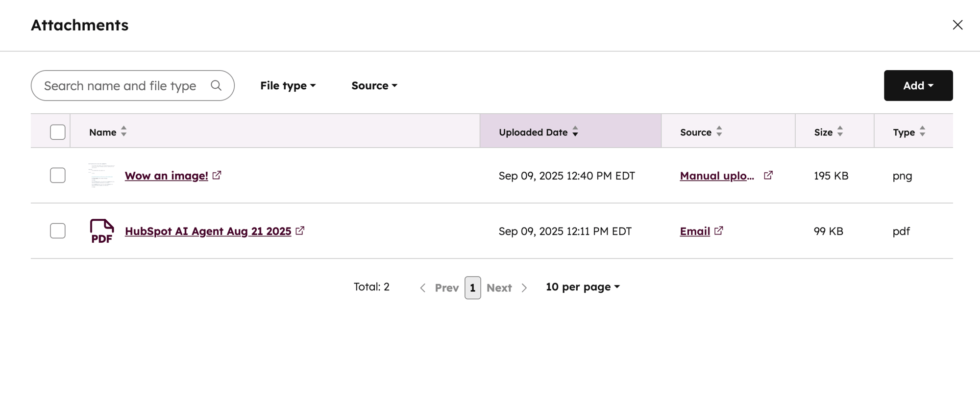Open the '10 per page' dropdown
980x413 pixels.
(582, 286)
